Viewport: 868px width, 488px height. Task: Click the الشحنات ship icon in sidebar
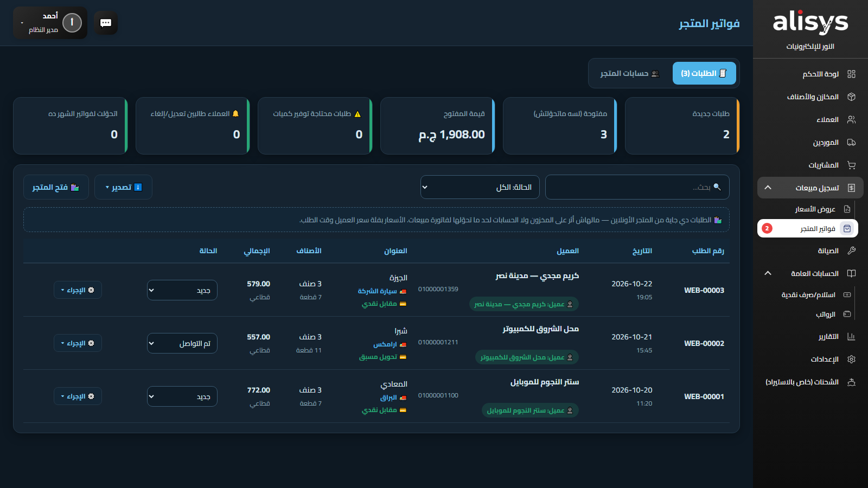point(851,382)
